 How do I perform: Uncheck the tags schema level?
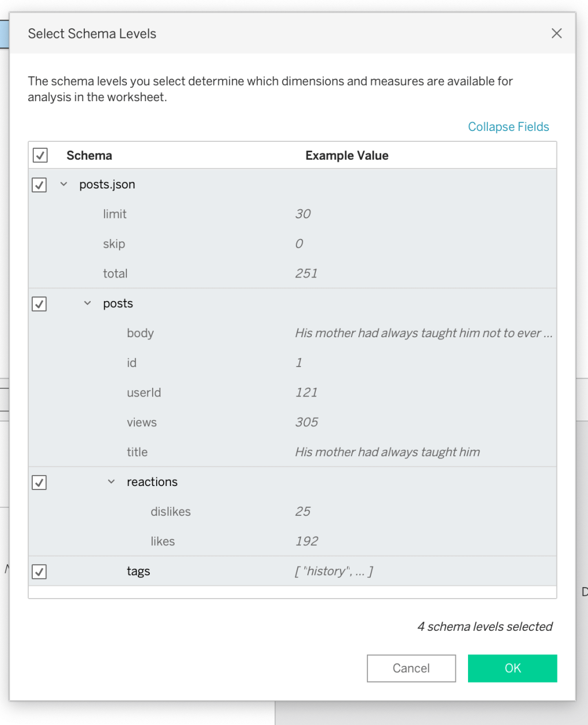(x=39, y=572)
